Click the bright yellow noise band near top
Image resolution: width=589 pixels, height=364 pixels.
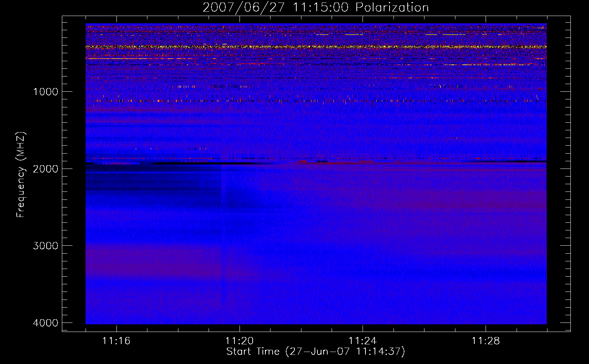pyautogui.click(x=316, y=47)
